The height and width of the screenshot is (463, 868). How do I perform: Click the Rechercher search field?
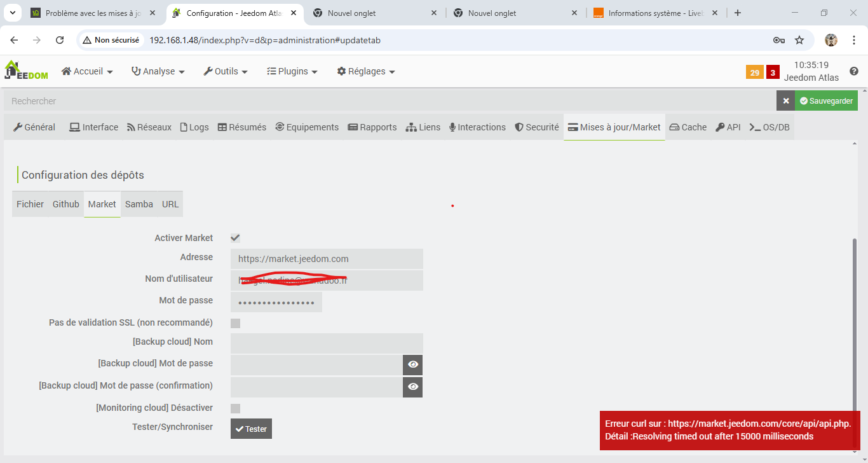[390, 100]
